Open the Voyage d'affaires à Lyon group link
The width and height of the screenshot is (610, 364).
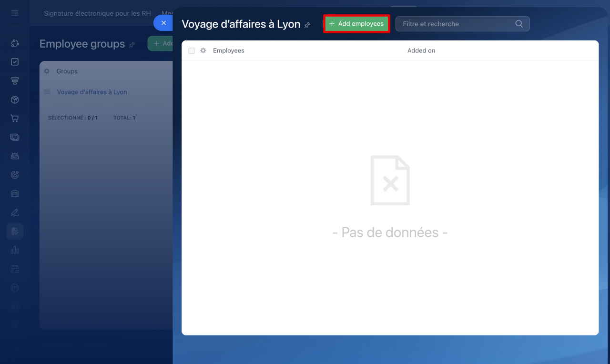click(x=92, y=92)
